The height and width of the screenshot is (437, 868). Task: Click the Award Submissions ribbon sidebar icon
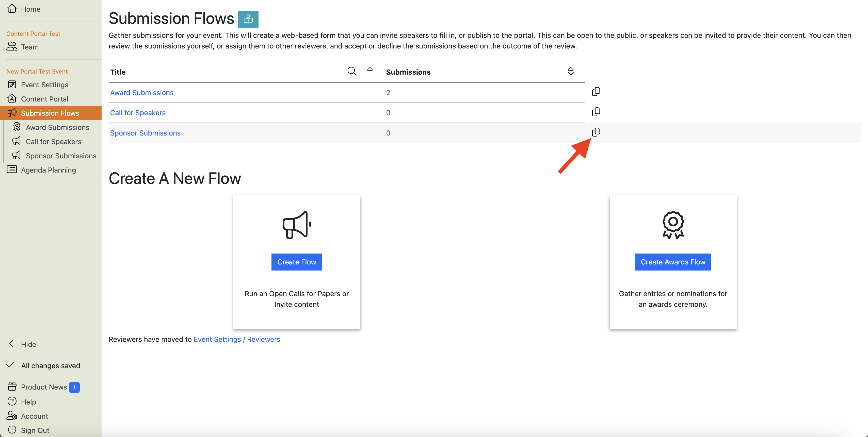coord(17,127)
